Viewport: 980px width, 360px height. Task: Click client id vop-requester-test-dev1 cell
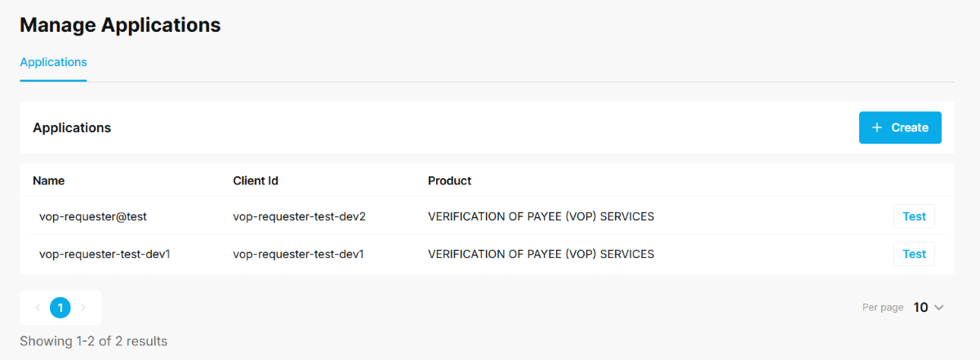[x=298, y=254]
